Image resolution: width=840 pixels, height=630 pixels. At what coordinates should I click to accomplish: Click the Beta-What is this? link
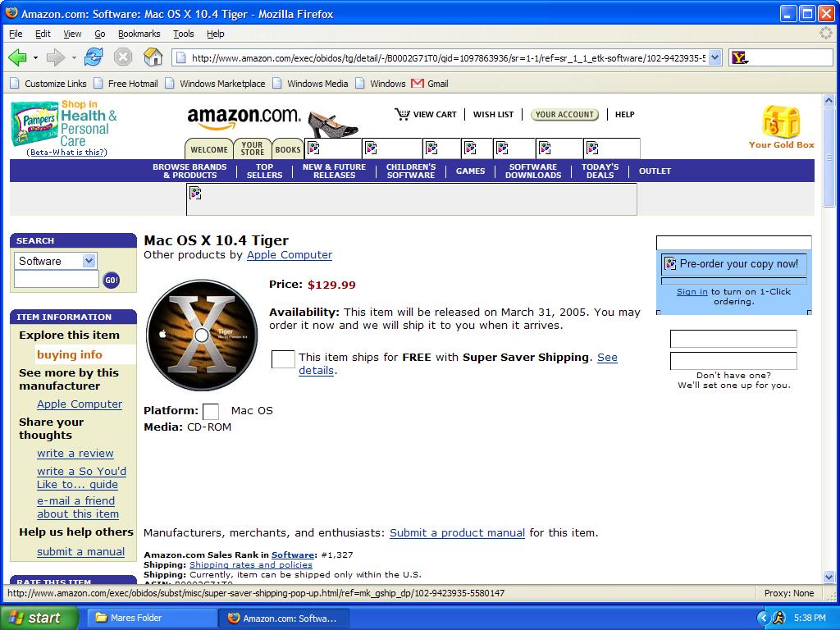click(x=67, y=152)
